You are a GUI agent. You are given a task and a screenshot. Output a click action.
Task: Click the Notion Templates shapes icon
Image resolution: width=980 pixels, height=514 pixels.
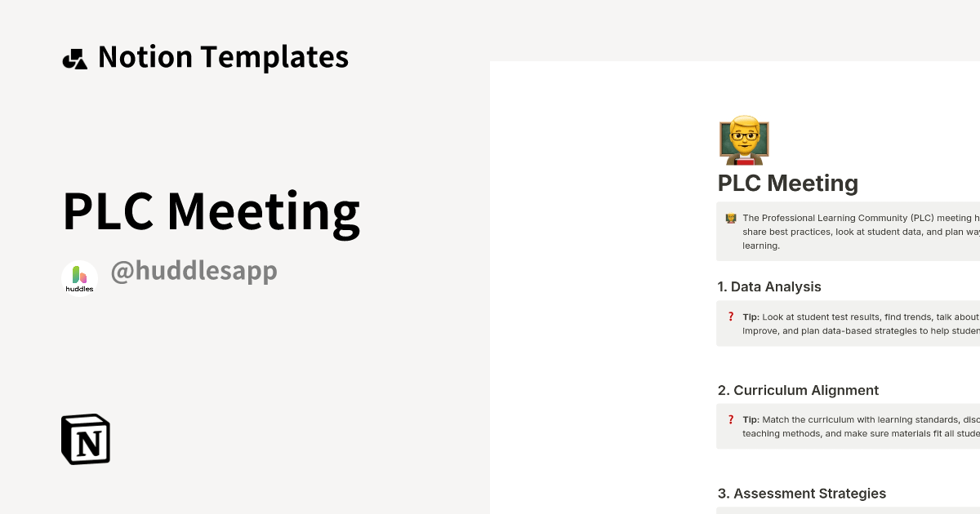click(75, 59)
